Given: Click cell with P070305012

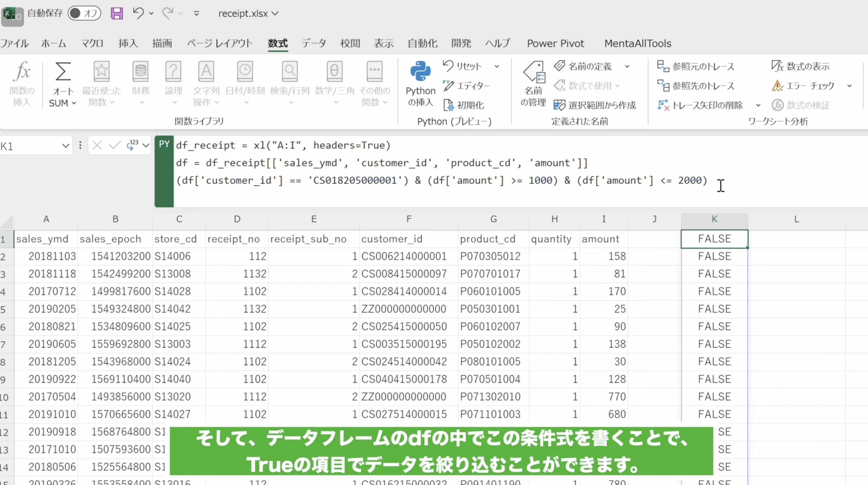Looking at the screenshot, I should click(493, 256).
